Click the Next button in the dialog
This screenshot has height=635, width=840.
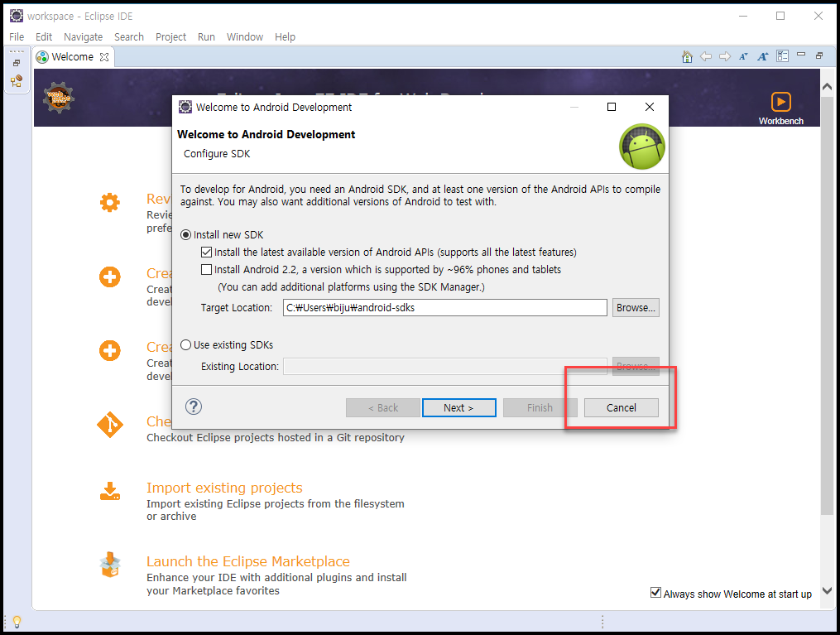[459, 408]
